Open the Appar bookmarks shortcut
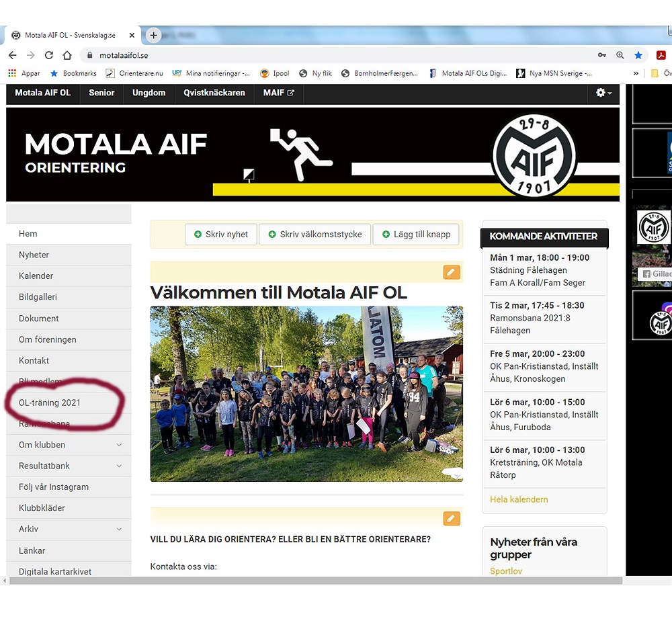672x627 pixels. 24,73
